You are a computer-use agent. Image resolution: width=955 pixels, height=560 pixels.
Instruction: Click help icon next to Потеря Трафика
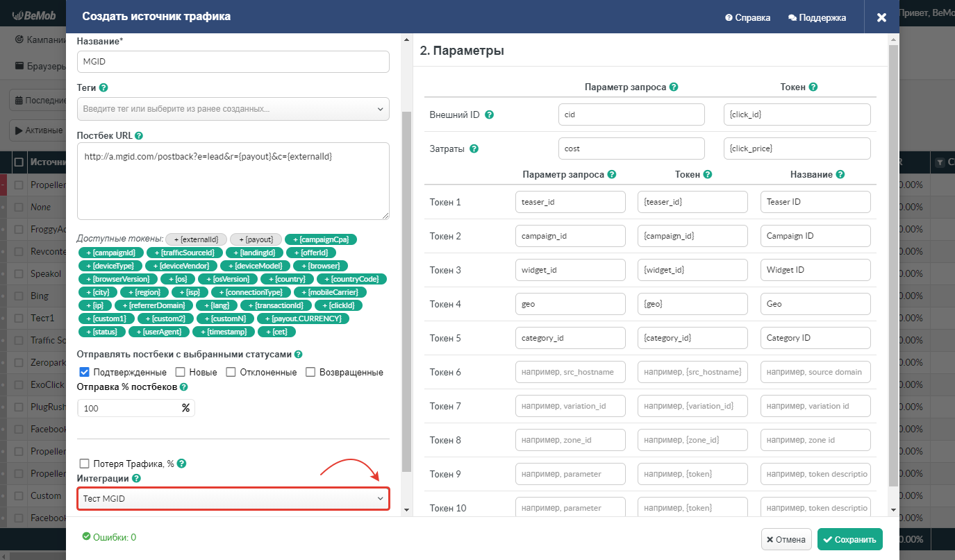182,464
